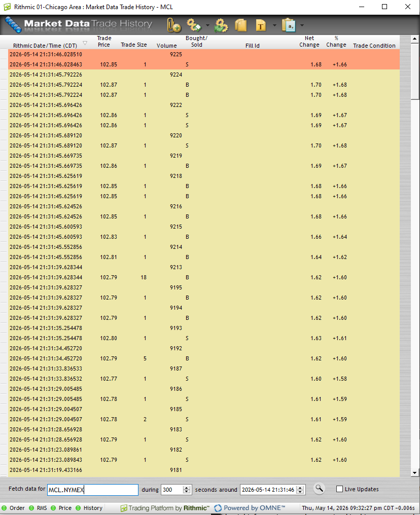420x515 pixels.
Task: Click the +1.58 percent change cell
Action: [x=339, y=379]
